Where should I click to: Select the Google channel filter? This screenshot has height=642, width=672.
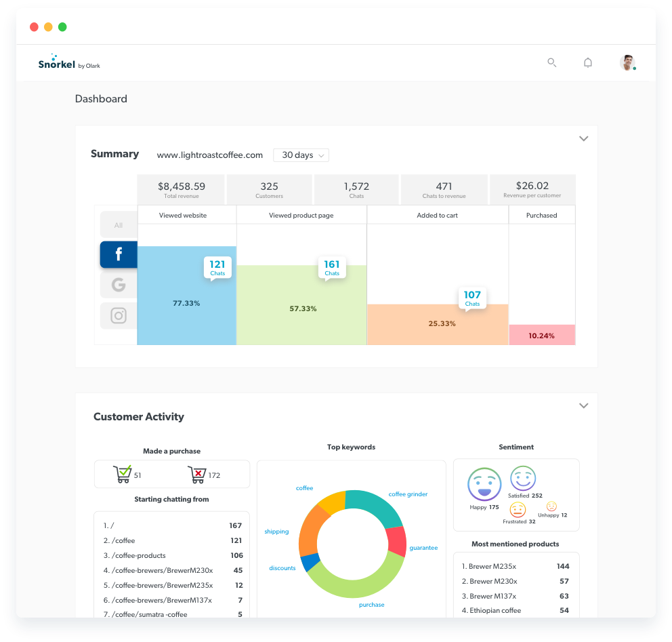pos(119,285)
